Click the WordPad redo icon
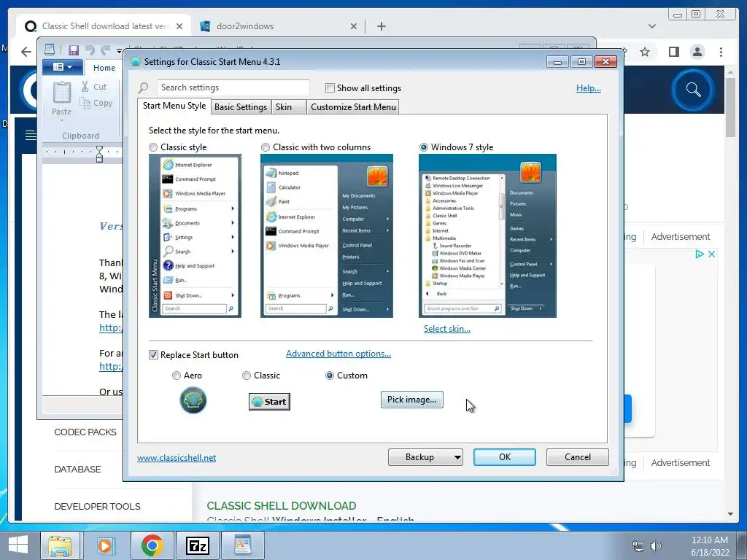 pos(105,50)
